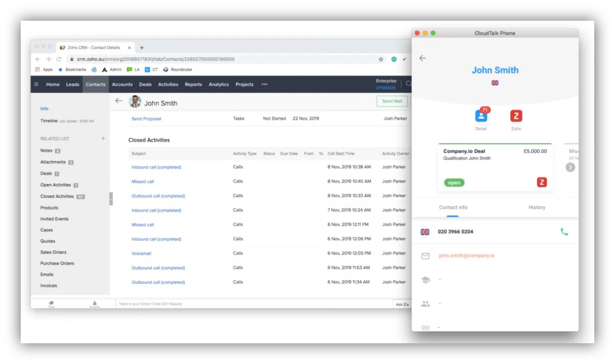This screenshot has width=615, height=364.
Task: Select Quotes in Related List
Action: [x=48, y=241]
